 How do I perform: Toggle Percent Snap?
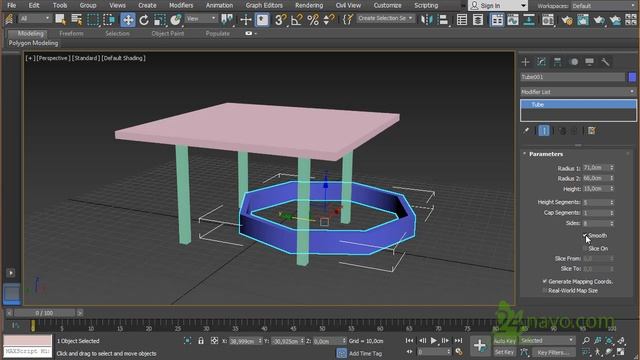pyautogui.click(x=313, y=20)
